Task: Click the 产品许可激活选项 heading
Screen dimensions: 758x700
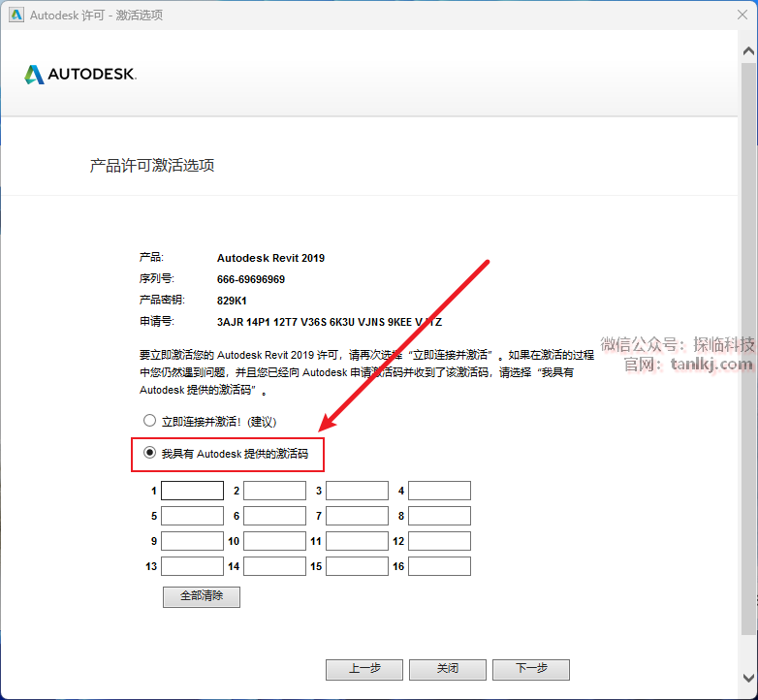Action: [152, 166]
